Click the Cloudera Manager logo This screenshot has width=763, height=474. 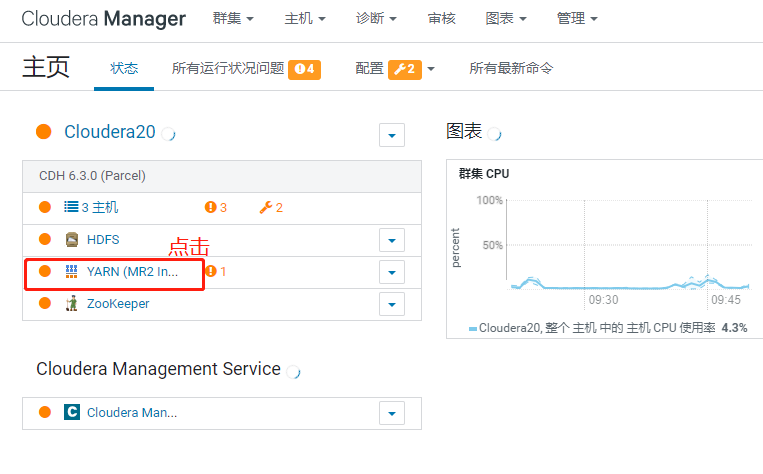(x=104, y=18)
